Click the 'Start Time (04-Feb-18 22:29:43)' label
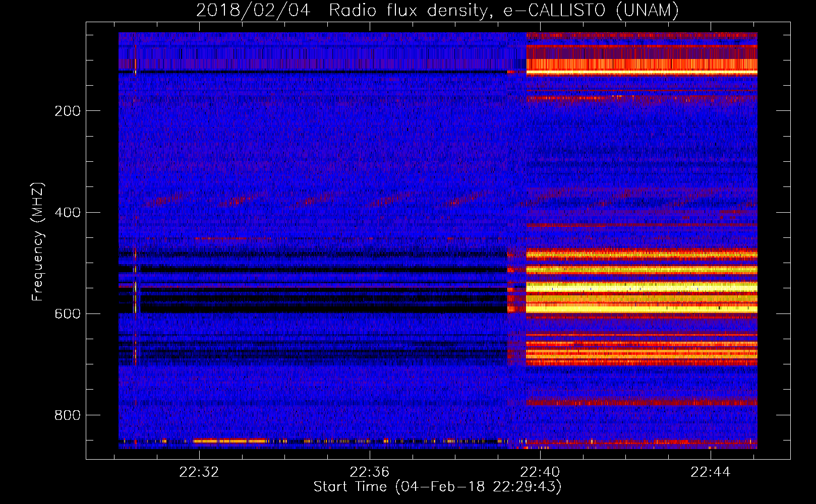Image resolution: width=816 pixels, height=504 pixels. point(438,487)
